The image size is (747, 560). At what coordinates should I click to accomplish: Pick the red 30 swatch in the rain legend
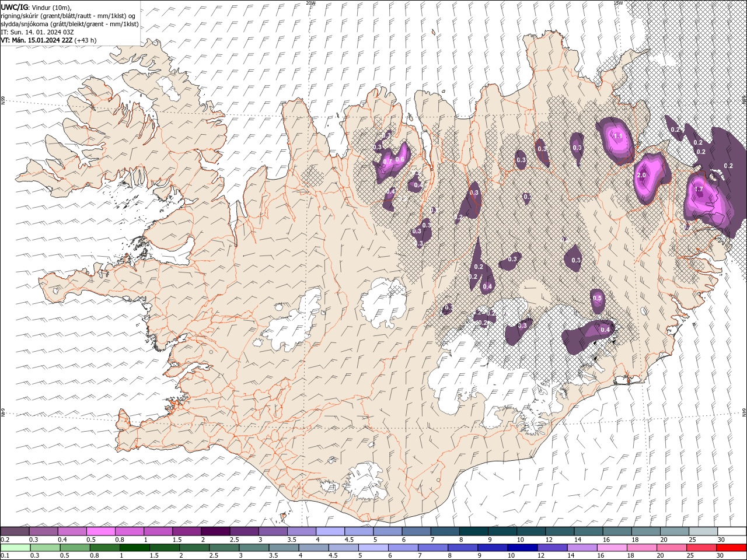pyautogui.click(x=732, y=548)
